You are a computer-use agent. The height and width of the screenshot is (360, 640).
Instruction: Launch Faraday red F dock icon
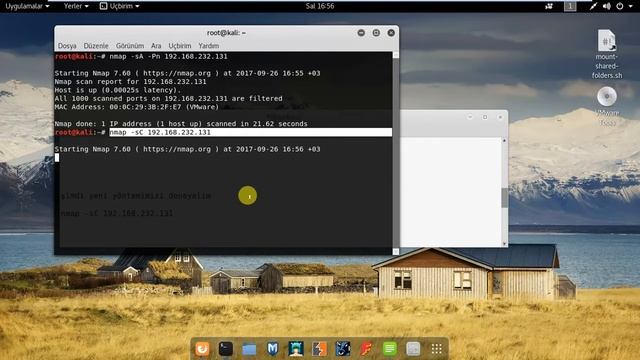coord(366,349)
